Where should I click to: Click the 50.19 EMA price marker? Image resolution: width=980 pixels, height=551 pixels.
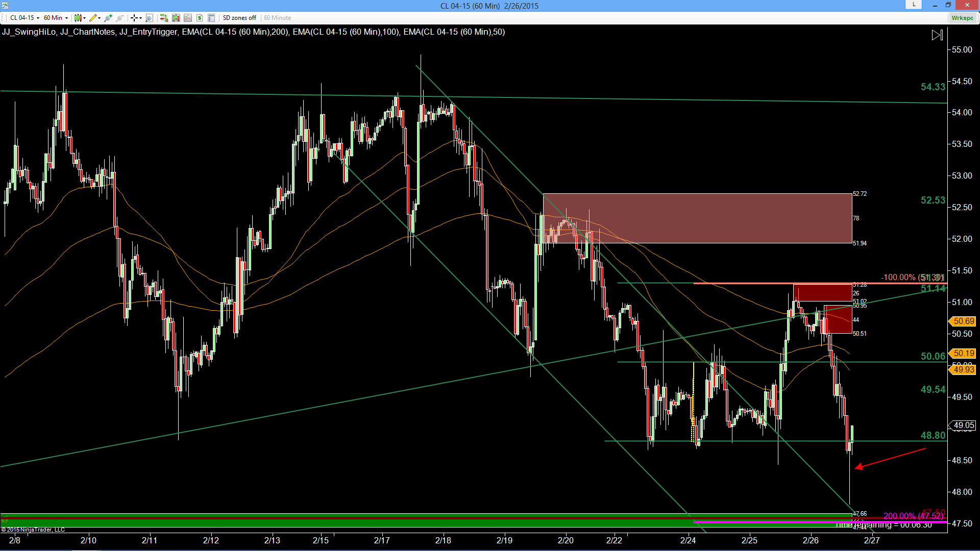[962, 353]
